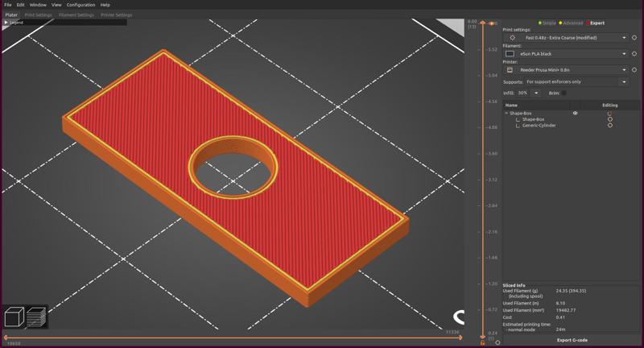Click the layer slider lock icon
This screenshot has height=348, width=644.
[x=482, y=342]
